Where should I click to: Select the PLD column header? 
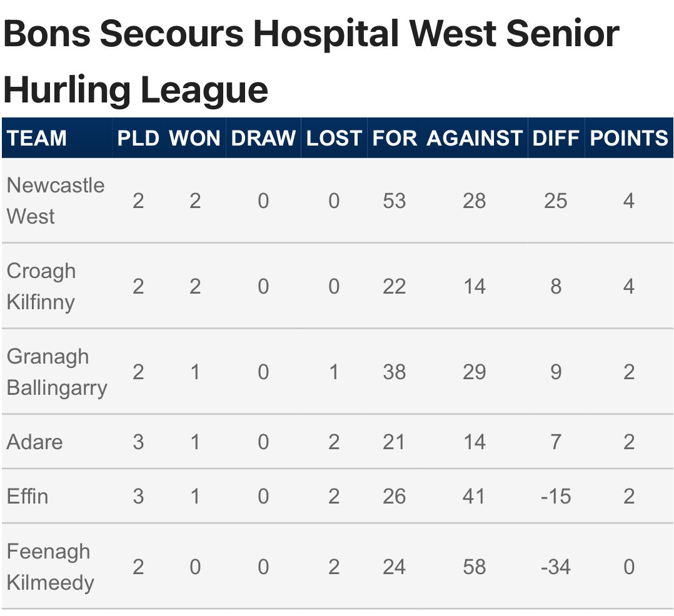[x=138, y=138]
